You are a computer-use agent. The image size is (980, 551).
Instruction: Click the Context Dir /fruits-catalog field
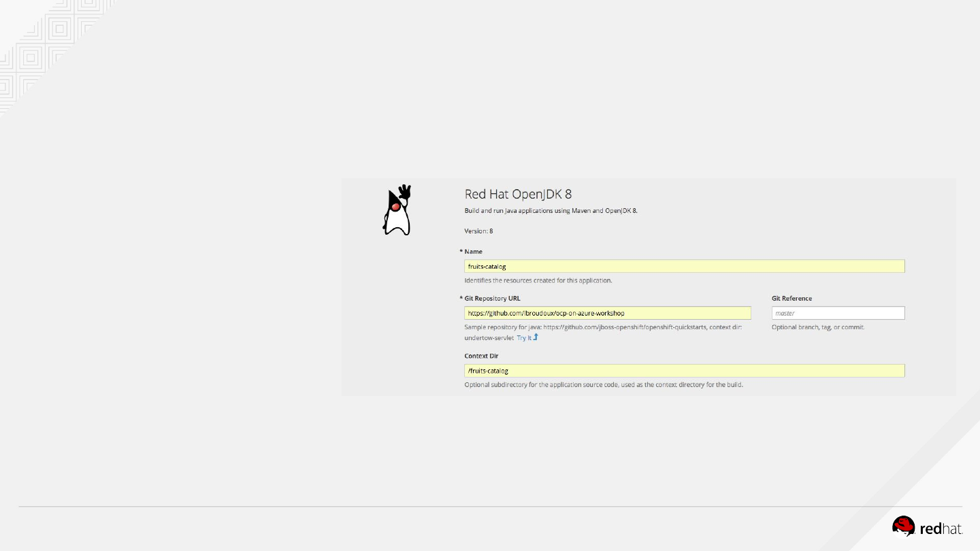[685, 371]
